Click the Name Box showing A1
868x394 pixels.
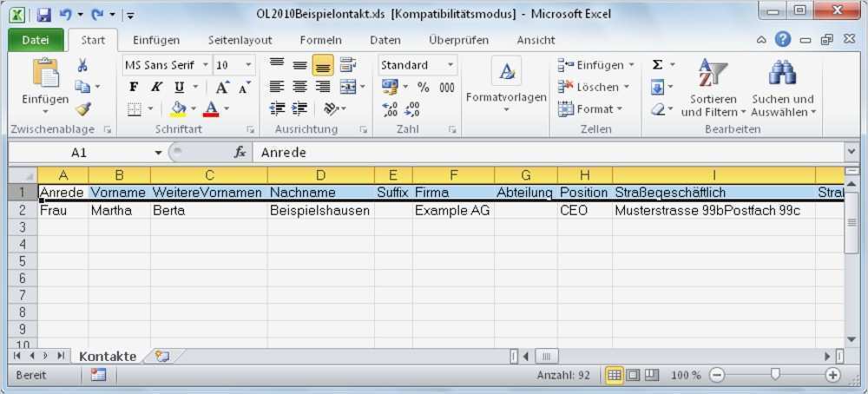coord(79,152)
